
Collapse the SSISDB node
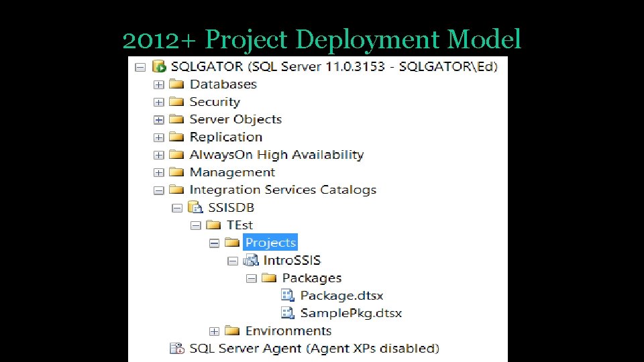click(x=177, y=208)
